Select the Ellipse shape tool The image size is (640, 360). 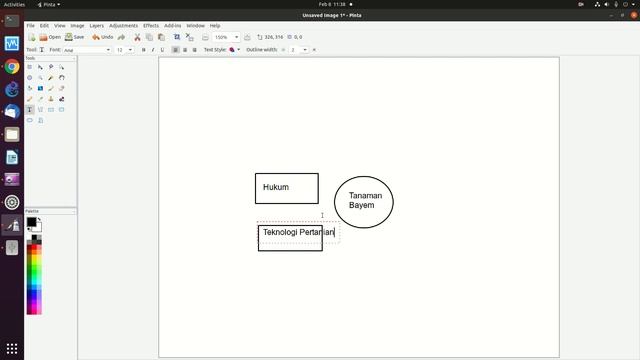tap(29, 120)
